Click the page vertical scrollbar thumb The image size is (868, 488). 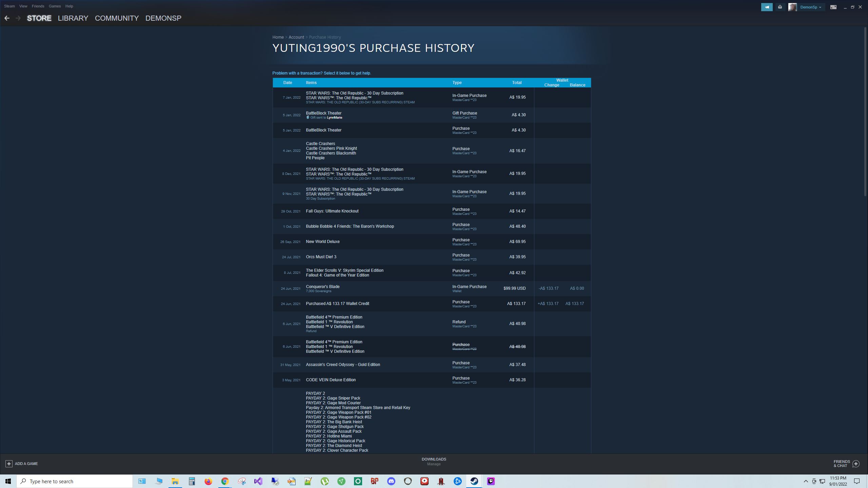click(865, 112)
